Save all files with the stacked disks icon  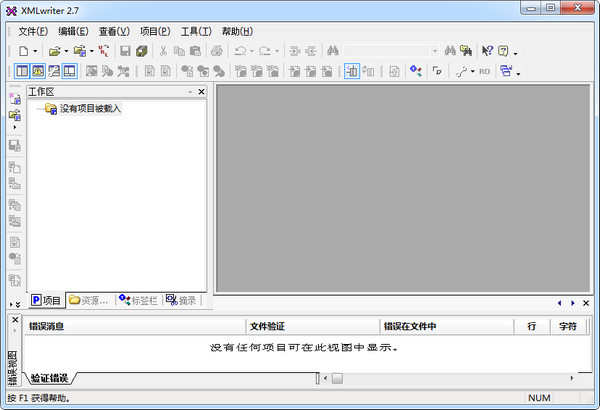tap(142, 51)
